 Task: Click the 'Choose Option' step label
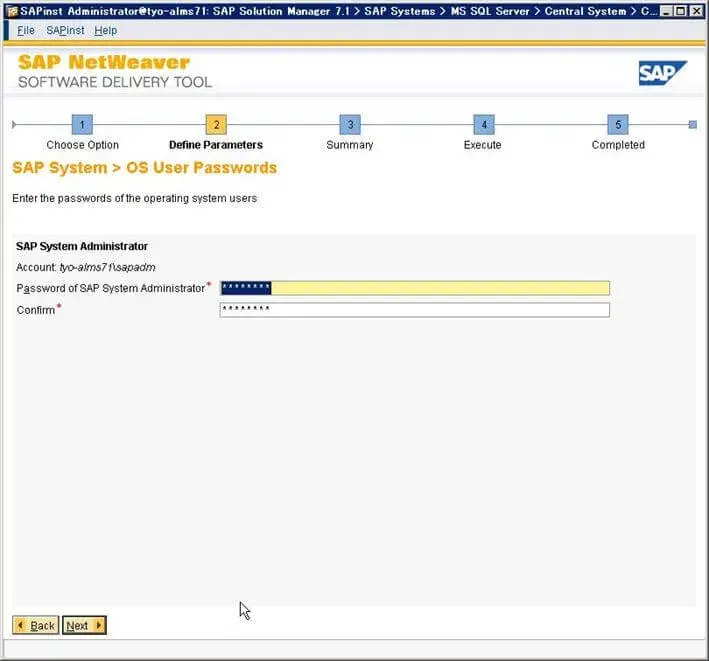click(82, 145)
